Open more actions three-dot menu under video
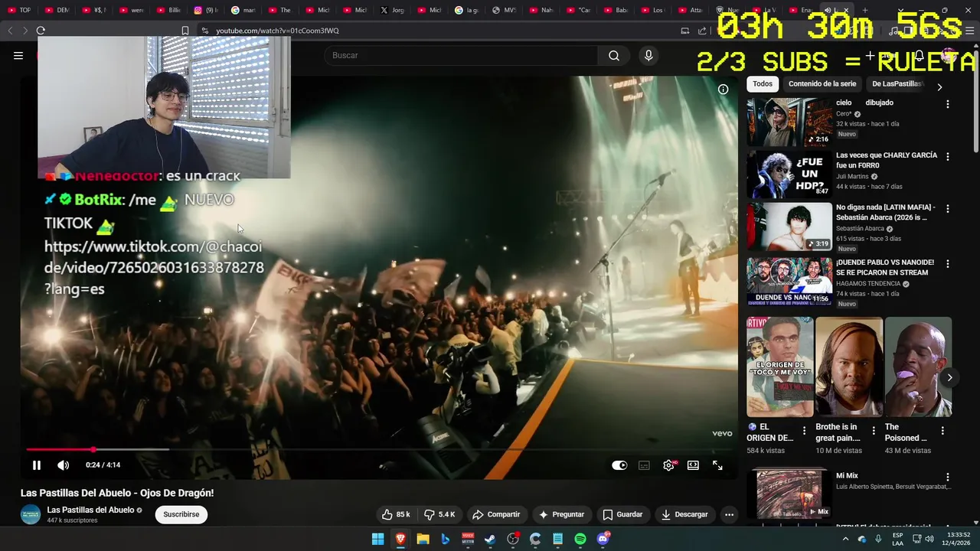Screen dimensions: 980x551 coord(729,514)
